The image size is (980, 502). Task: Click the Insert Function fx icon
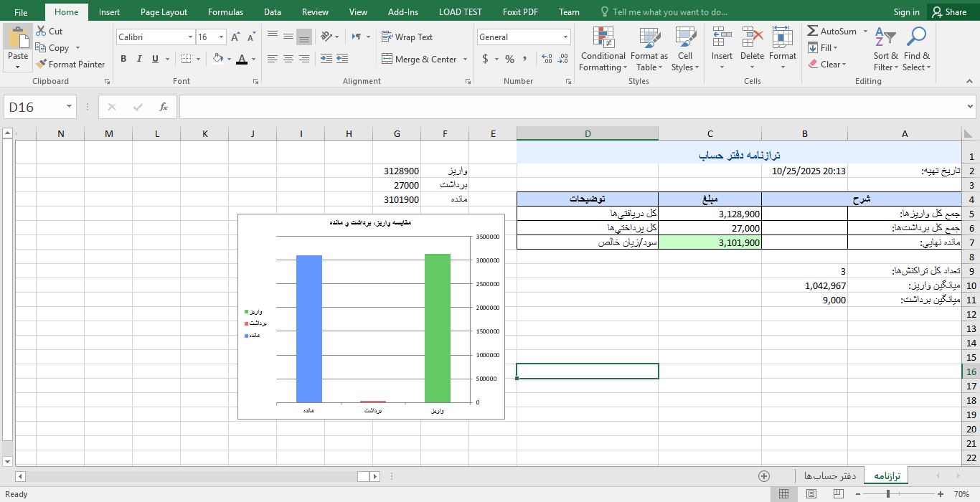164,107
